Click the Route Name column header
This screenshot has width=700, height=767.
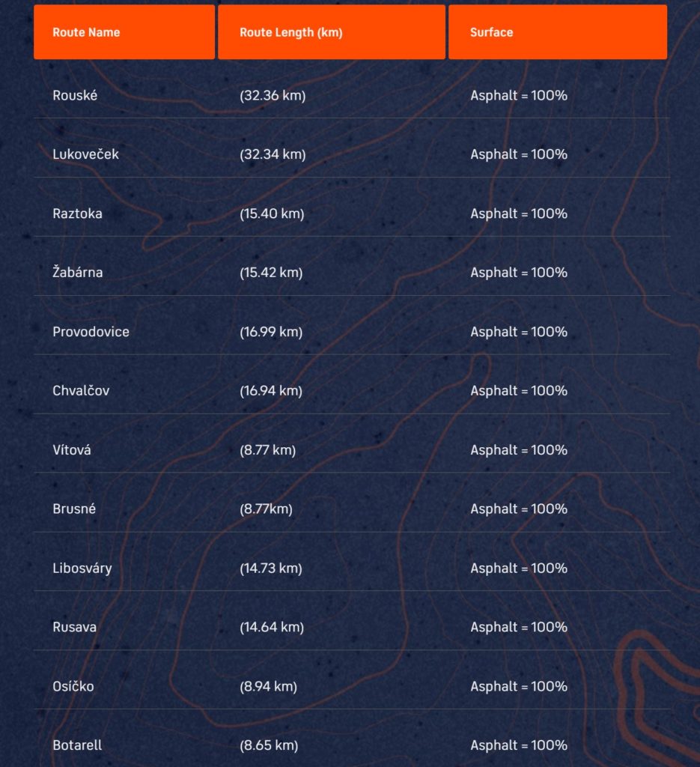pyautogui.click(x=86, y=32)
